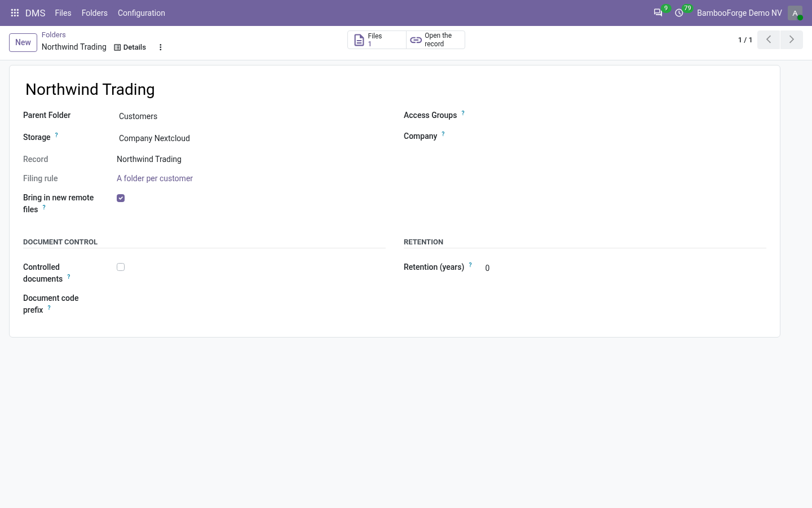Enable Controlled documents checkbox
This screenshot has width=812, height=508.
tap(121, 267)
